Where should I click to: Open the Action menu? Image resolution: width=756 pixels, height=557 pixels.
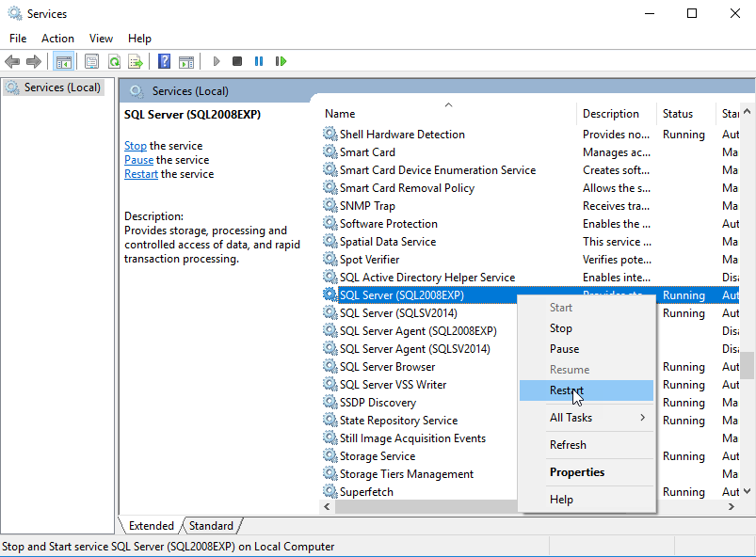[x=57, y=39]
